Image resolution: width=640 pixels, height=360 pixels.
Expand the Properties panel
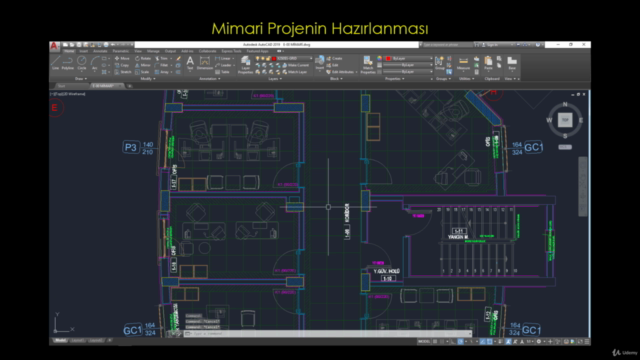click(395, 78)
